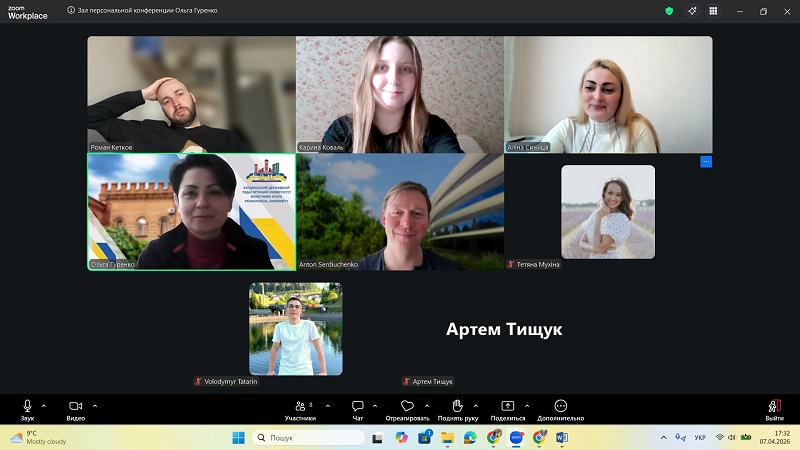Open the Дополнительно more menu
This screenshot has width=800, height=450.
click(560, 407)
